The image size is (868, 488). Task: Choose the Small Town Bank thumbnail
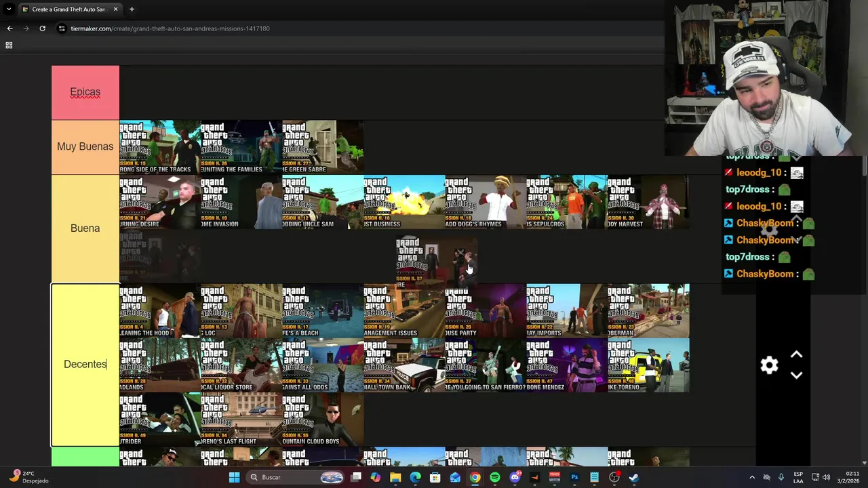(404, 365)
